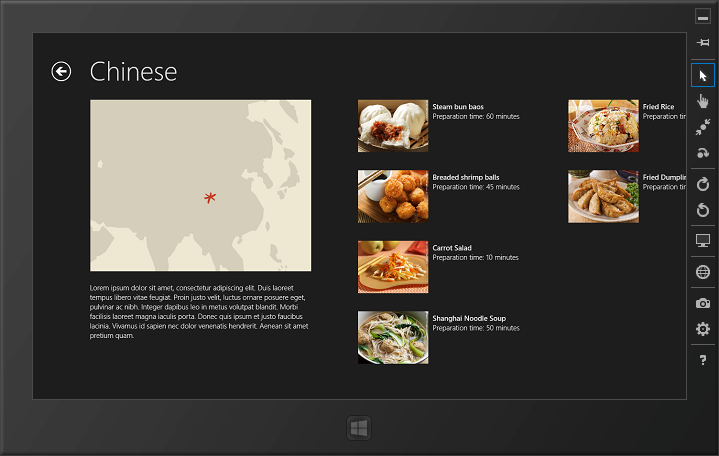
Task: Click the red asterisk marker on map
Action: (x=210, y=198)
